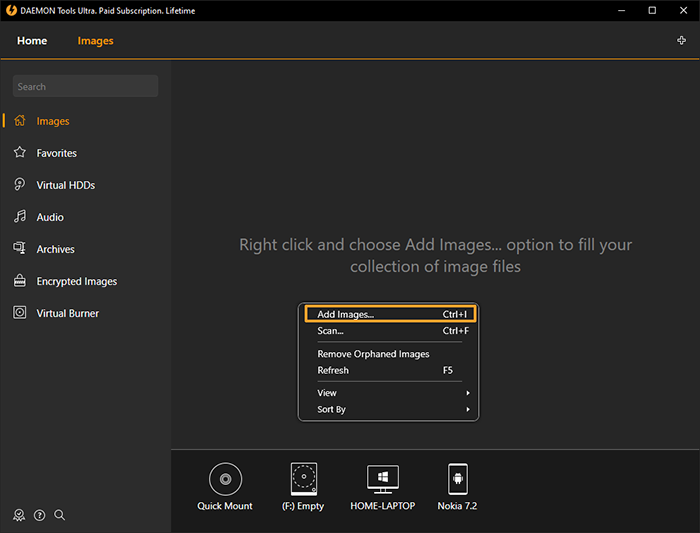The image size is (700, 533).
Task: Click the Audio music note icon
Action: tap(20, 217)
